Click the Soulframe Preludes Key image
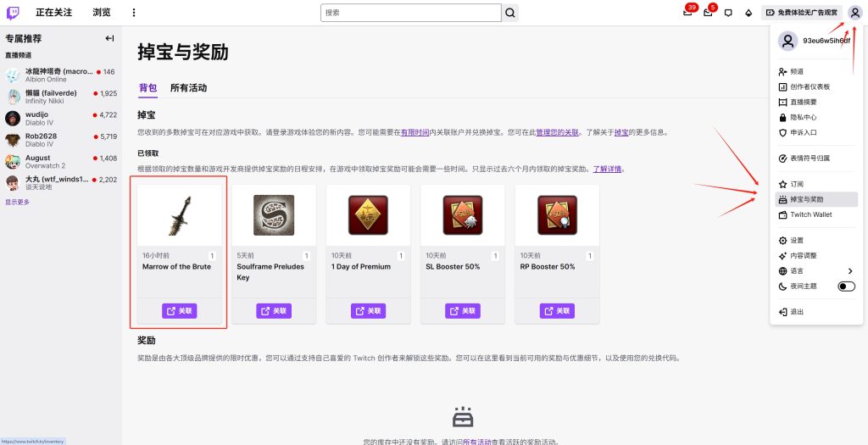Screen dimensions: 868x445 pos(274,215)
